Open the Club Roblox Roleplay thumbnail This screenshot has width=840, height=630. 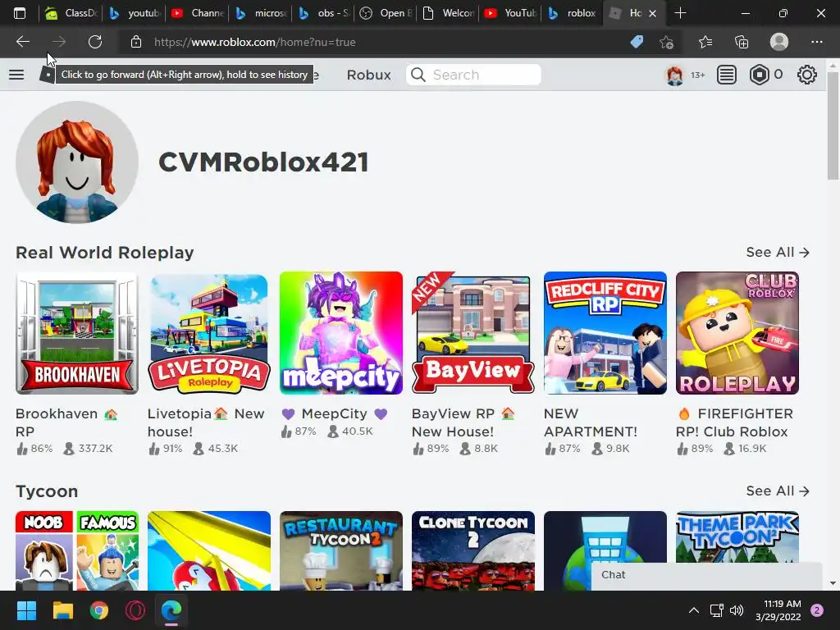coord(737,333)
